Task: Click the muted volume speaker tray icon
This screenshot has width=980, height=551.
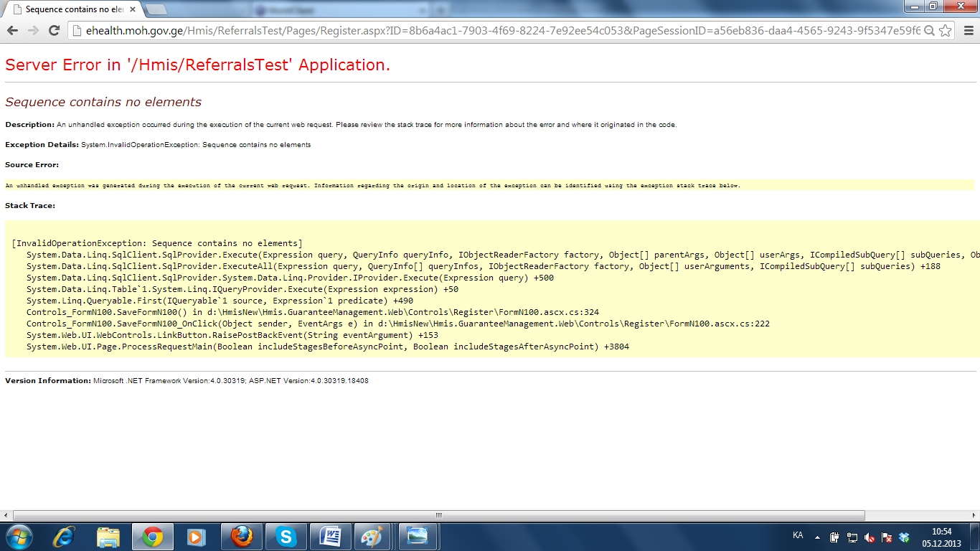Action: pyautogui.click(x=870, y=537)
